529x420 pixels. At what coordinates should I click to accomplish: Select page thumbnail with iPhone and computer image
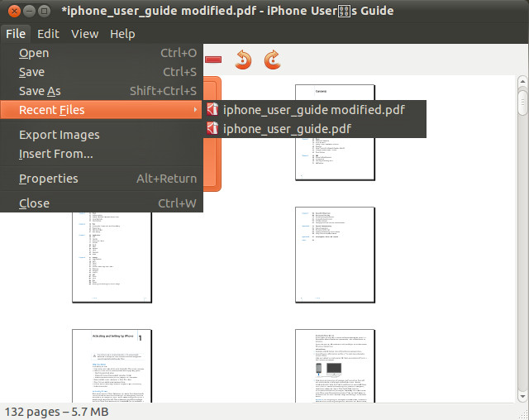click(335, 366)
